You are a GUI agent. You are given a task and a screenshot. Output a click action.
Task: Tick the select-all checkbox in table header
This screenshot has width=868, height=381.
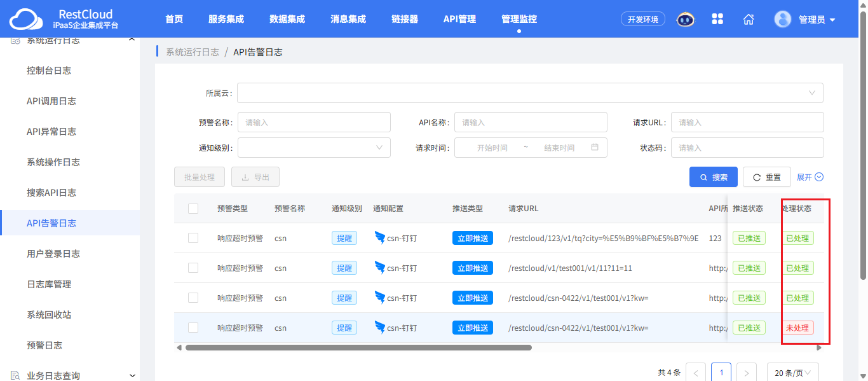(193, 209)
